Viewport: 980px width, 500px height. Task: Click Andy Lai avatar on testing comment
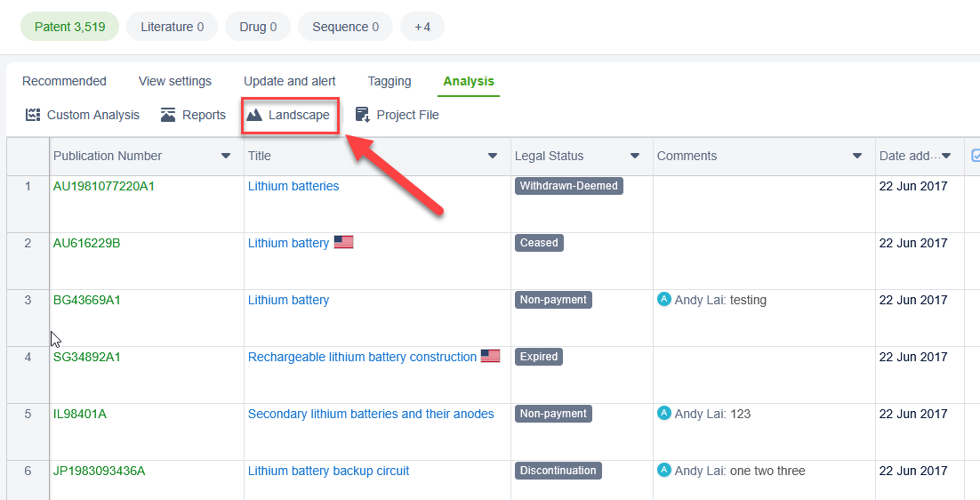point(663,299)
